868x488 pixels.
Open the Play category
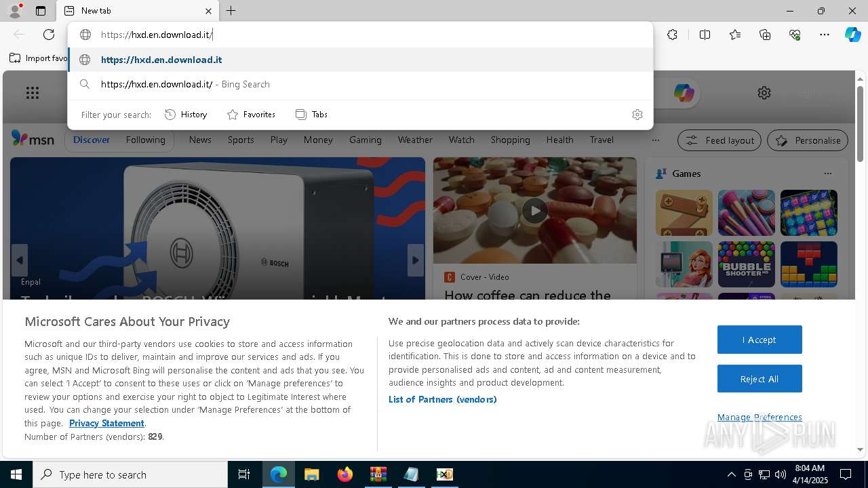pyautogui.click(x=279, y=140)
